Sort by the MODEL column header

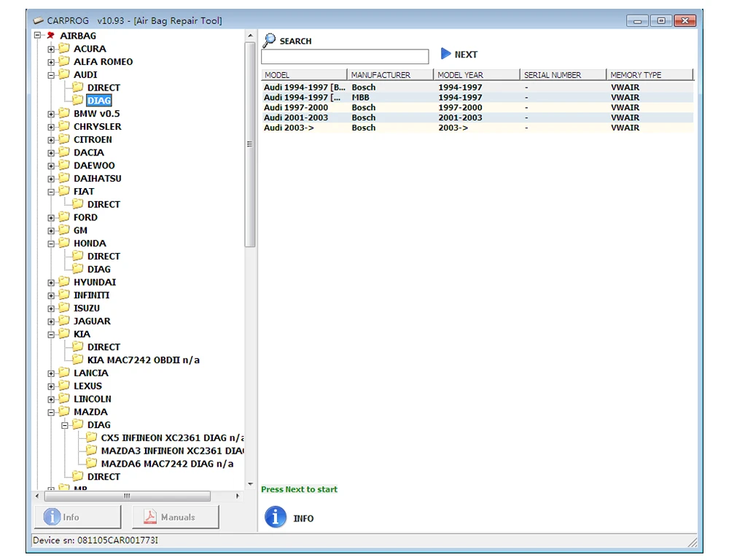click(x=304, y=74)
